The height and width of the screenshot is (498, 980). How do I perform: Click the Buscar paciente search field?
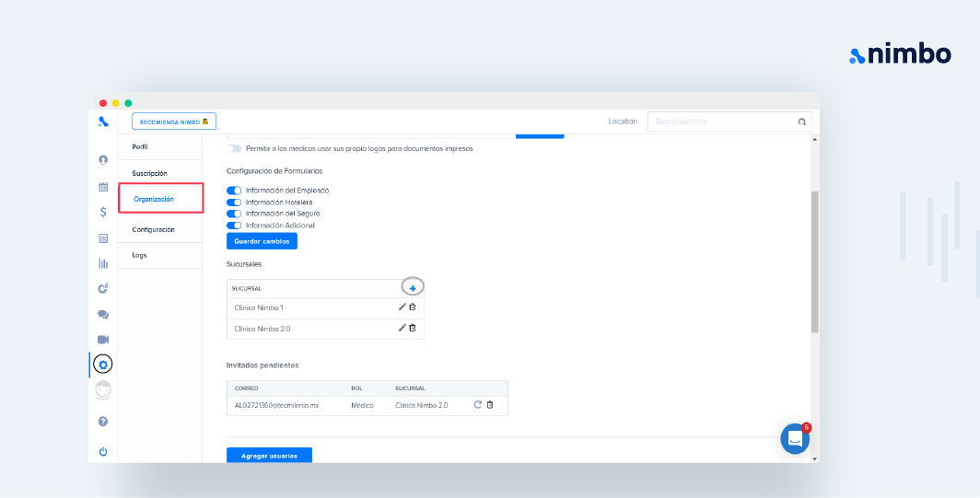pyautogui.click(x=729, y=122)
